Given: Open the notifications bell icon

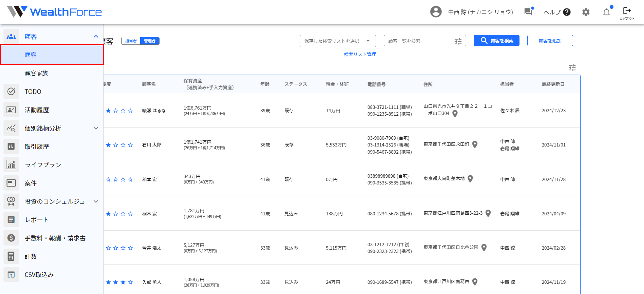Looking at the screenshot, I should [x=606, y=12].
